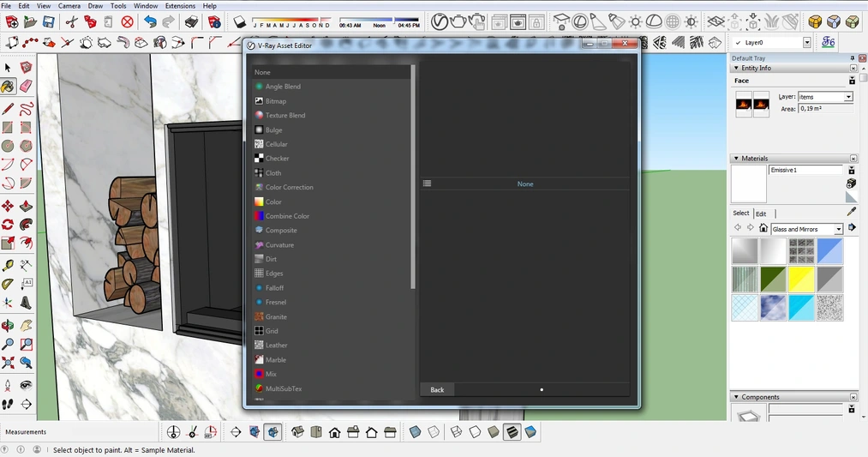
Task: Open the Draw menu
Action: (95, 5)
